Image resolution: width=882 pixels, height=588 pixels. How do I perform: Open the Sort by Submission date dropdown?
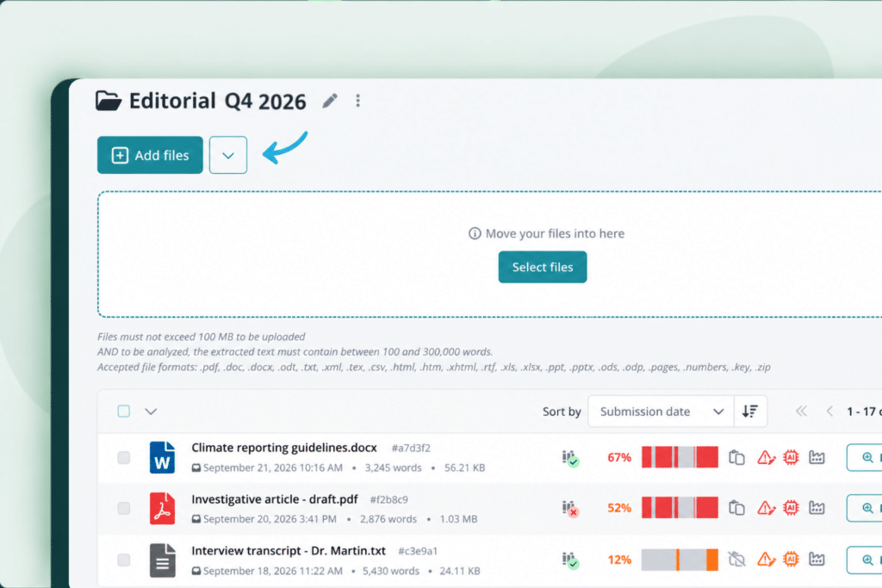click(x=661, y=412)
